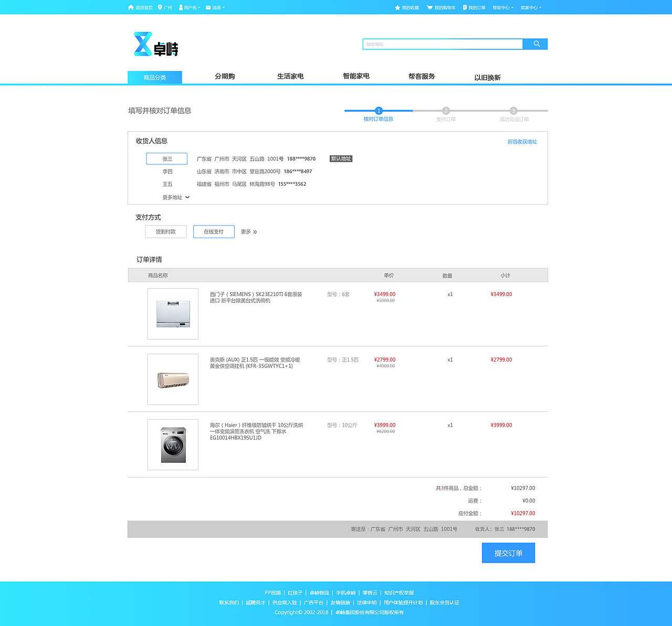Viewport: 672px width, 626px height.
Task: Open the Haier washing machine product thumbnail
Action: point(173,444)
